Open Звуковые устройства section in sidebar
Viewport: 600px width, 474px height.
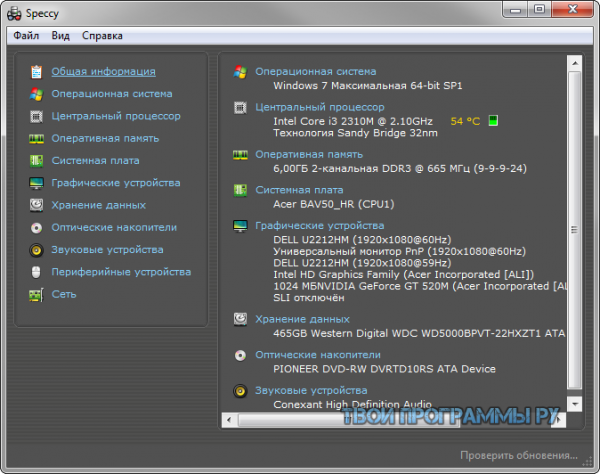click(x=108, y=249)
